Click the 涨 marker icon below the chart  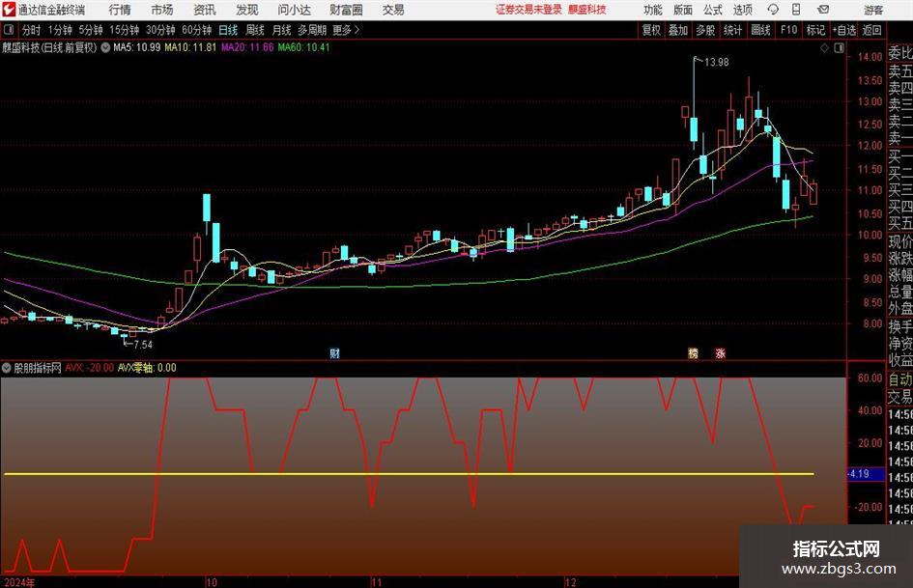721,353
